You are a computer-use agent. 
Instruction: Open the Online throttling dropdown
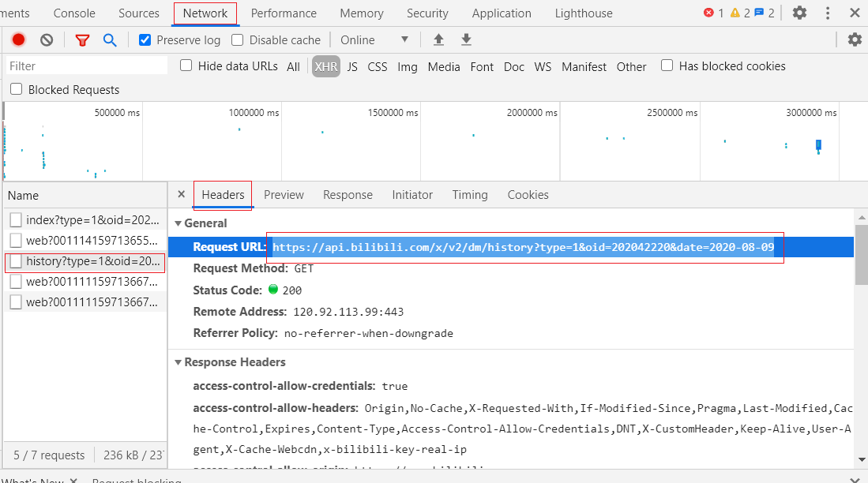[374, 40]
